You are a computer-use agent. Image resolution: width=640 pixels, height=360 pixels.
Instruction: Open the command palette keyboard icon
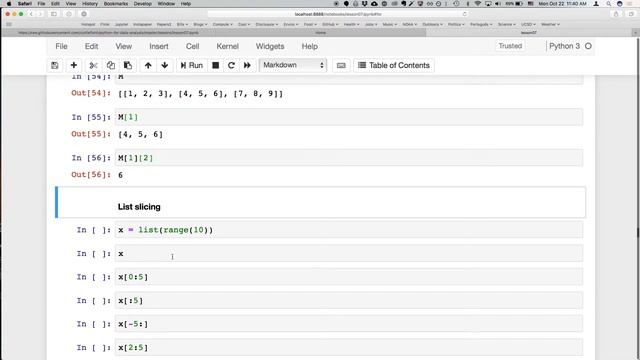(x=341, y=65)
